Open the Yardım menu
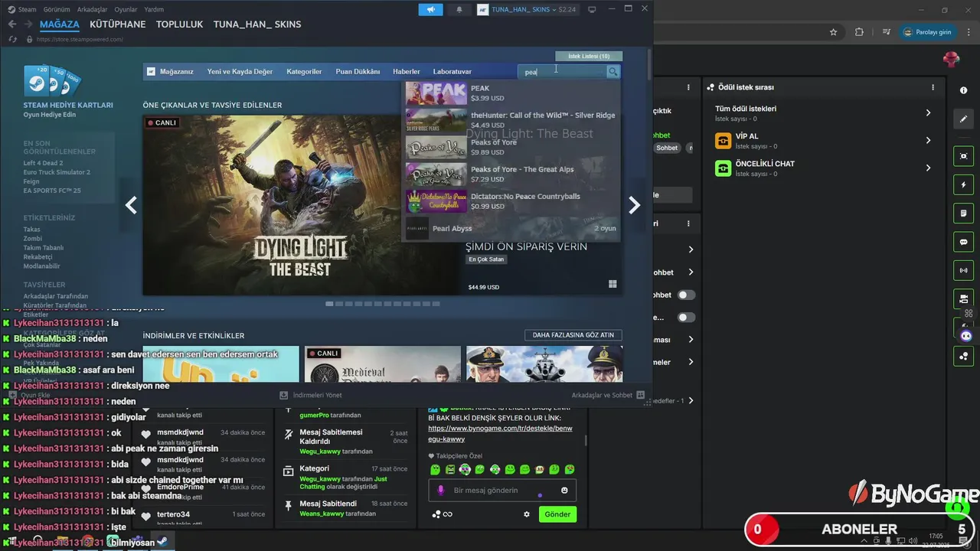980x551 pixels. point(154,9)
